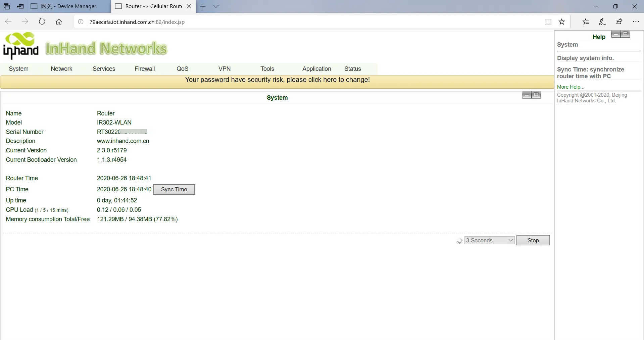Screen dimensions: 644x340
Task: Show site information icon
Action: [x=81, y=22]
